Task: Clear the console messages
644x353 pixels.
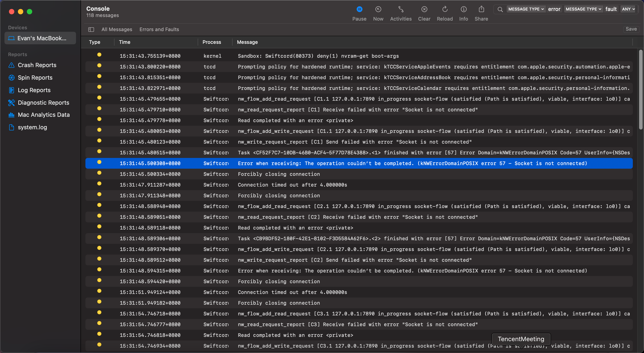Action: pyautogui.click(x=424, y=13)
